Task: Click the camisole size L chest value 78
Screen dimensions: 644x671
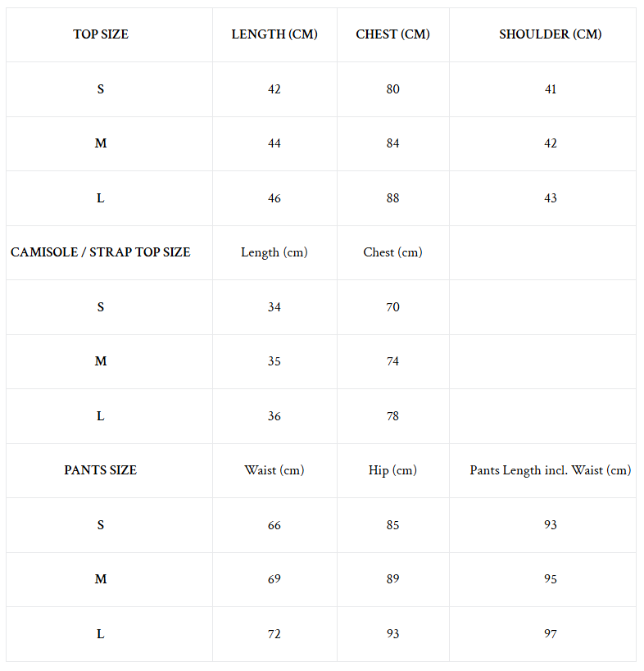Action: (x=392, y=416)
